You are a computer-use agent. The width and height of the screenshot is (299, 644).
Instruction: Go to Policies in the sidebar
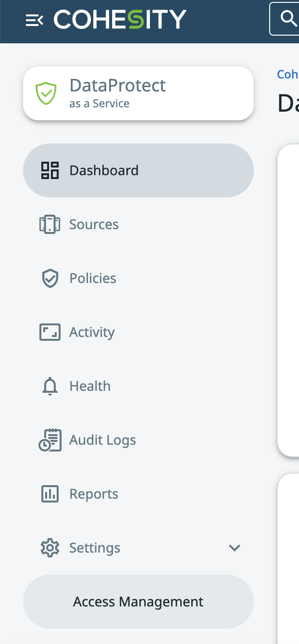(93, 278)
